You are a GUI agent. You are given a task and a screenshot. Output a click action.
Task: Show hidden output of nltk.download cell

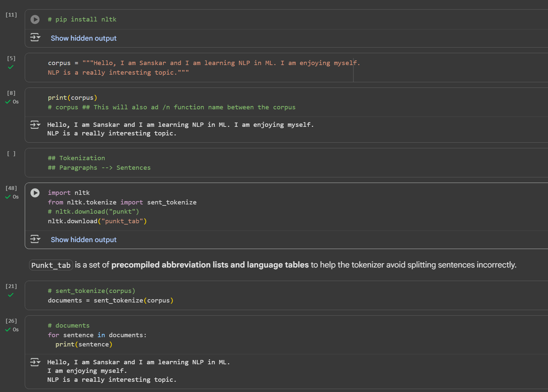coord(84,240)
